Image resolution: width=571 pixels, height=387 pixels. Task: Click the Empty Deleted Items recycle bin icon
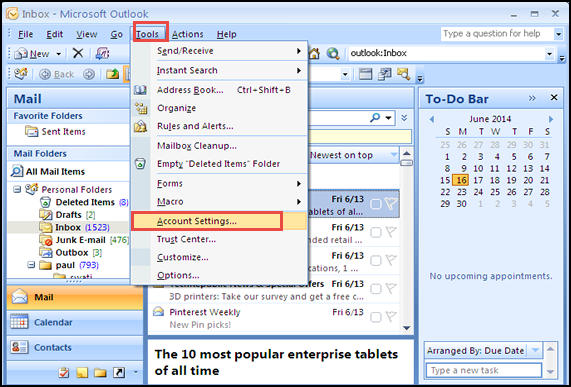click(x=140, y=164)
